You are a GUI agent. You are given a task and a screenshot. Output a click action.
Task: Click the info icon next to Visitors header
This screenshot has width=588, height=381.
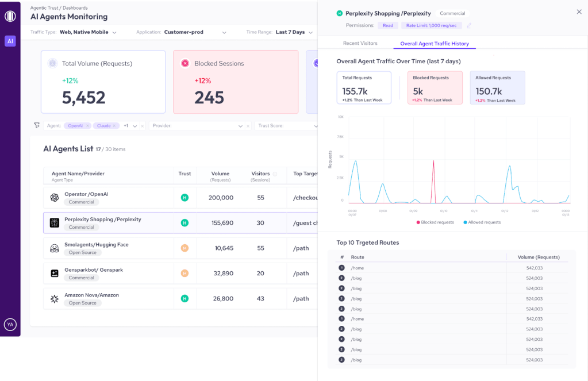tap(275, 174)
